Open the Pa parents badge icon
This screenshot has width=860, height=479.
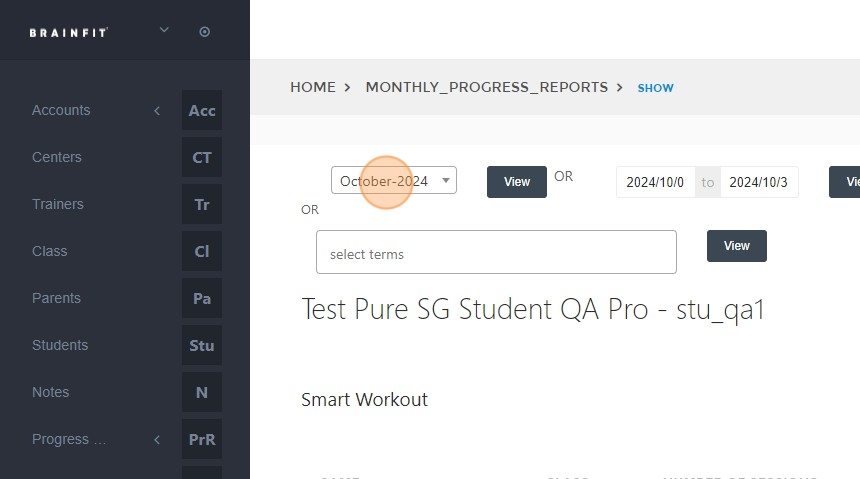click(x=202, y=298)
